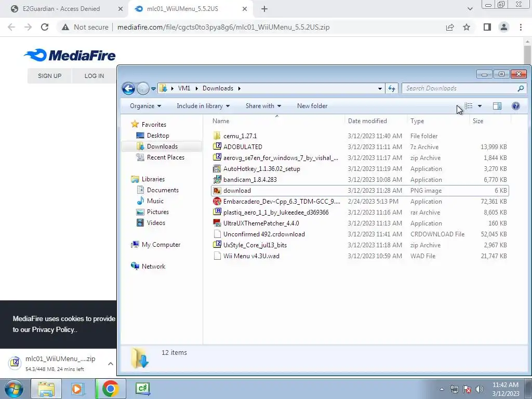Select Favorites in the navigation pane
532x399 pixels.
pos(154,125)
